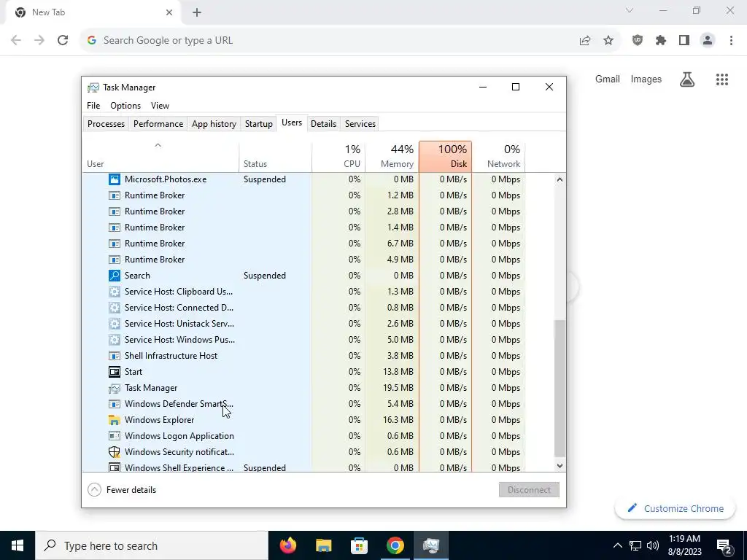This screenshot has width=747, height=560.
Task: Click the Service Host: Clipboard gear icon
Action: pyautogui.click(x=115, y=292)
